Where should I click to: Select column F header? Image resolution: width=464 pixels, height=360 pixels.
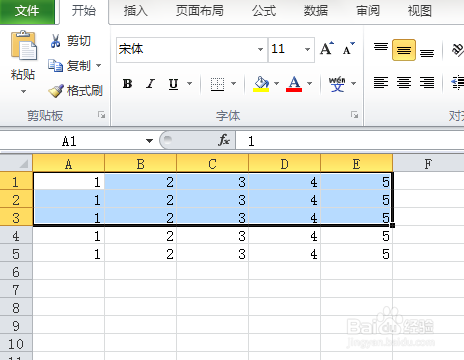tap(428, 164)
